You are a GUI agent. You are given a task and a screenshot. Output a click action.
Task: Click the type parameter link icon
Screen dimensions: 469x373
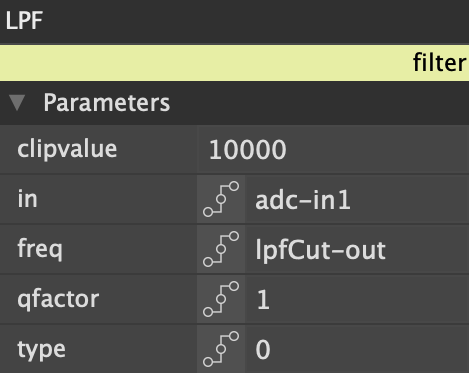click(221, 349)
